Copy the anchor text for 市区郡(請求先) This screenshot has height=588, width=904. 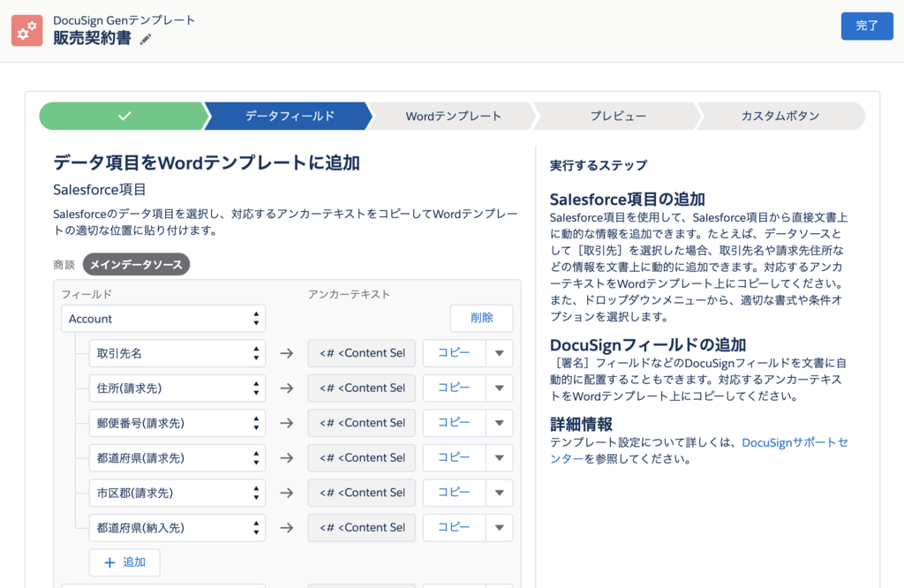coord(455,493)
